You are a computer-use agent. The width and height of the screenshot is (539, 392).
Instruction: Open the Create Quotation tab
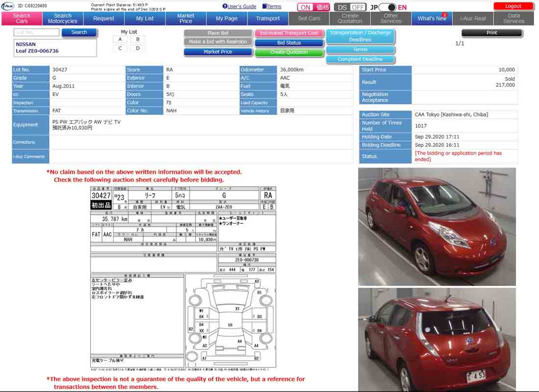pyautogui.click(x=350, y=19)
